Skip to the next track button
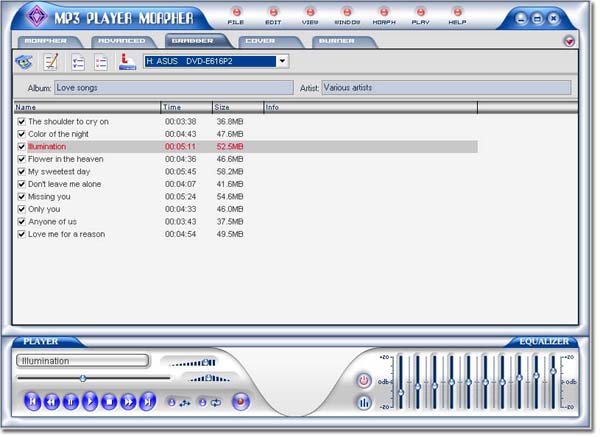The image size is (600, 437). click(148, 401)
